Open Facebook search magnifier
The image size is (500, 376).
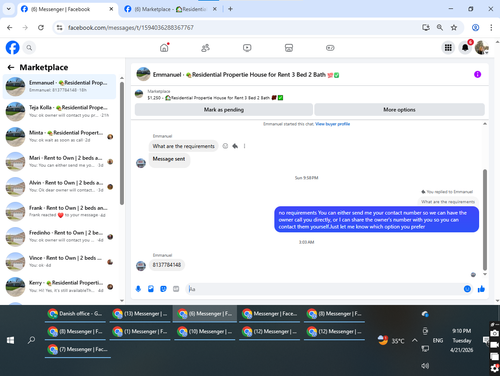click(29, 48)
